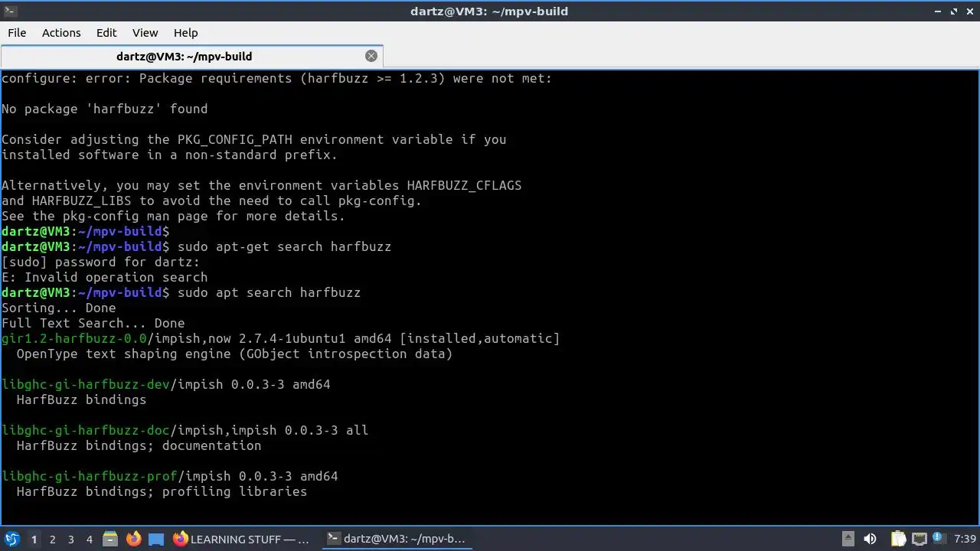This screenshot has height=551, width=980.
Task: Click the 'configure: error: Package requirements' line
Action: point(276,78)
